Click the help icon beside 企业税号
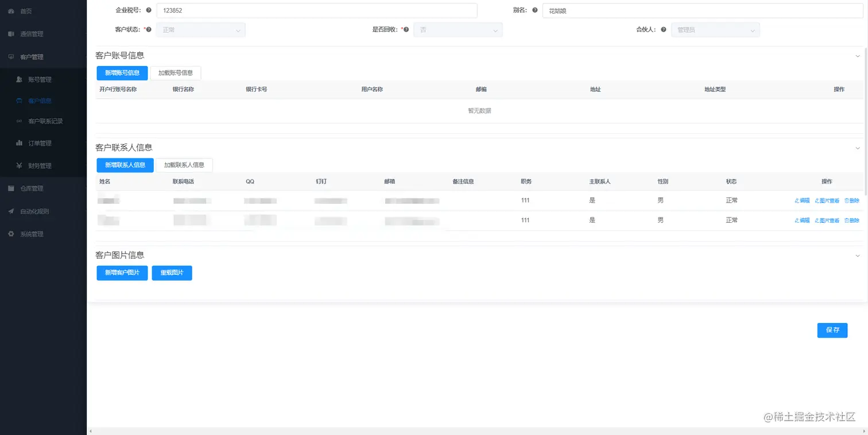Screen dimensions: 868x435 149,10
